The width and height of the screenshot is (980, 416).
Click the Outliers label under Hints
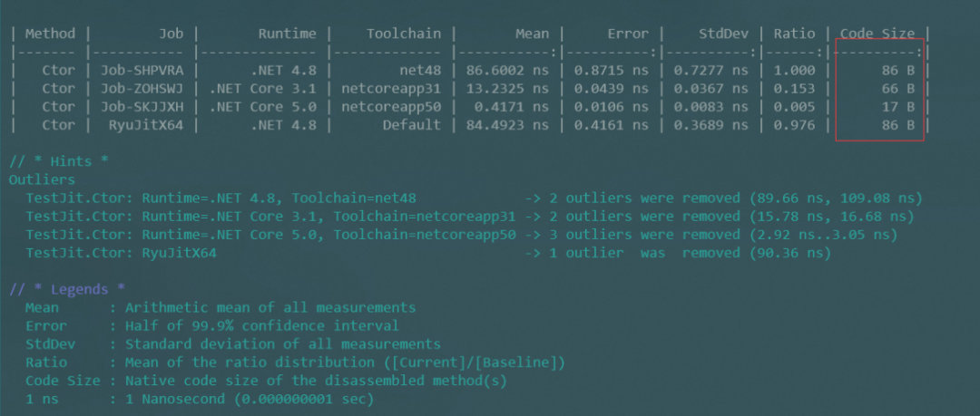coord(42,179)
